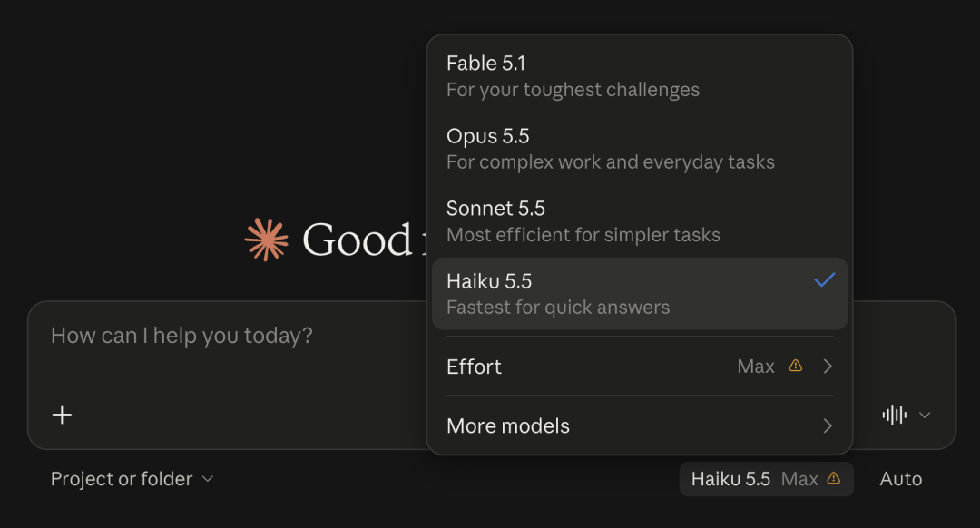Click the Haiku 5.5 Max selector button
Viewport: 980px width, 528px height.
(x=766, y=479)
